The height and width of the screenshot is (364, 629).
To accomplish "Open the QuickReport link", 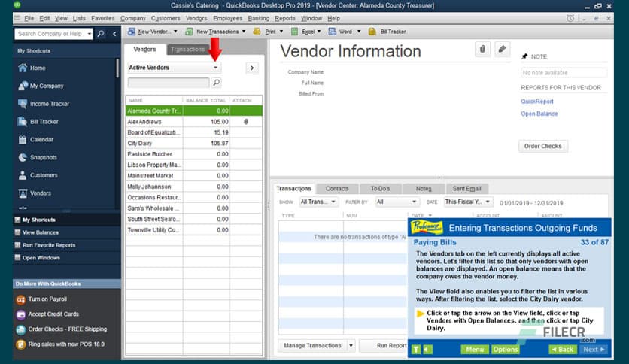I will coord(536,102).
